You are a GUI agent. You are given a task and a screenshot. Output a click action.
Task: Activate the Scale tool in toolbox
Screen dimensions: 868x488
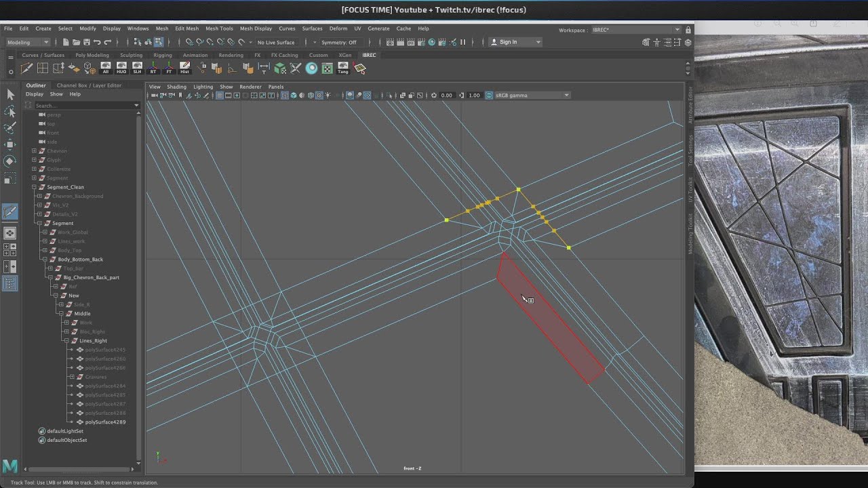tap(10, 178)
